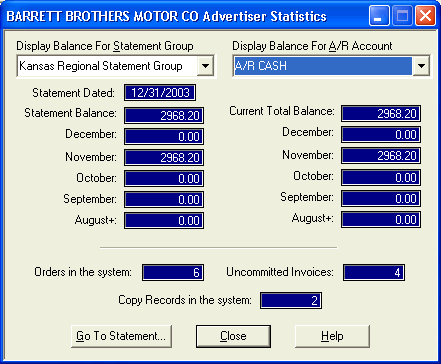Screen dimensions: 441x364
Task: Click the Copy Records in the system count
Action: pos(291,300)
